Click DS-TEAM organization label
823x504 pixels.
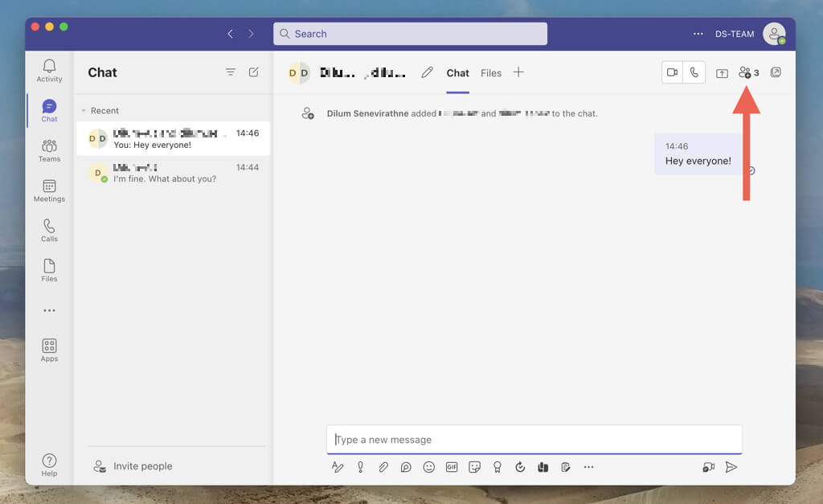pos(735,34)
